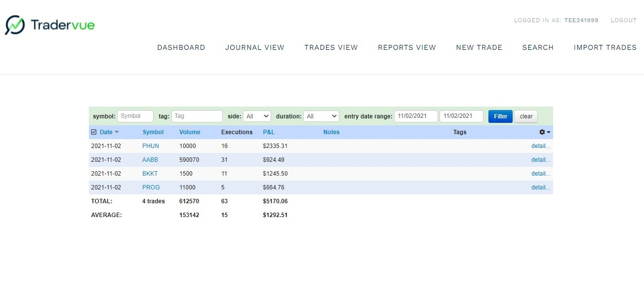Screen dimensions: 644x298
Task: Click the clear button
Action: (526, 116)
